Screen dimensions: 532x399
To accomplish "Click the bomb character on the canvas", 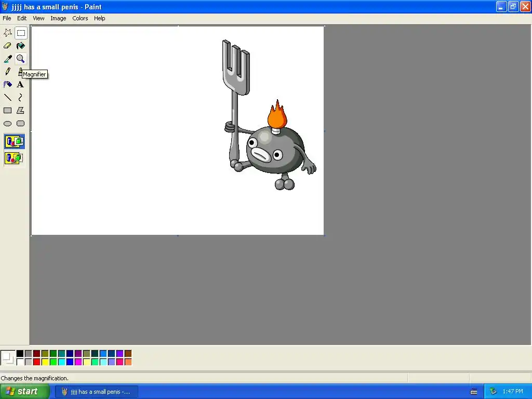I will click(275, 150).
